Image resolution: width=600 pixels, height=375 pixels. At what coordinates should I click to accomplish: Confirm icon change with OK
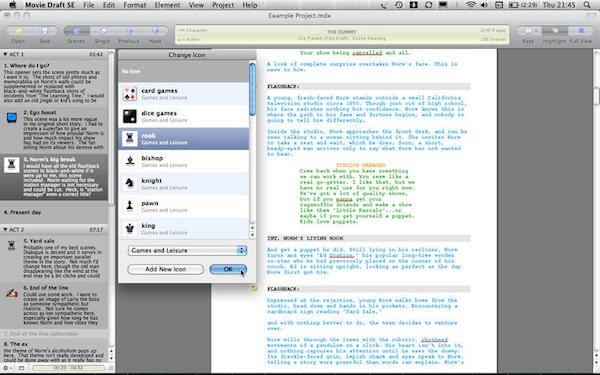[228, 269]
